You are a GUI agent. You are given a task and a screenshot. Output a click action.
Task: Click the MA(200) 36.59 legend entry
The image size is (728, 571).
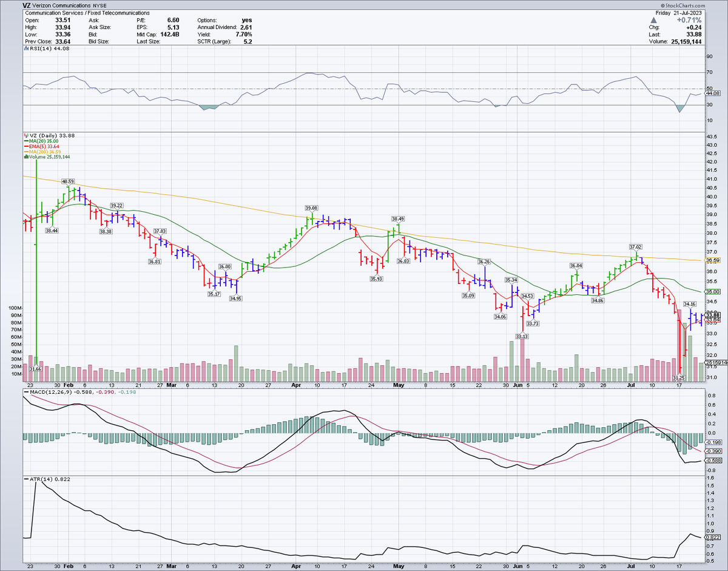[42, 151]
